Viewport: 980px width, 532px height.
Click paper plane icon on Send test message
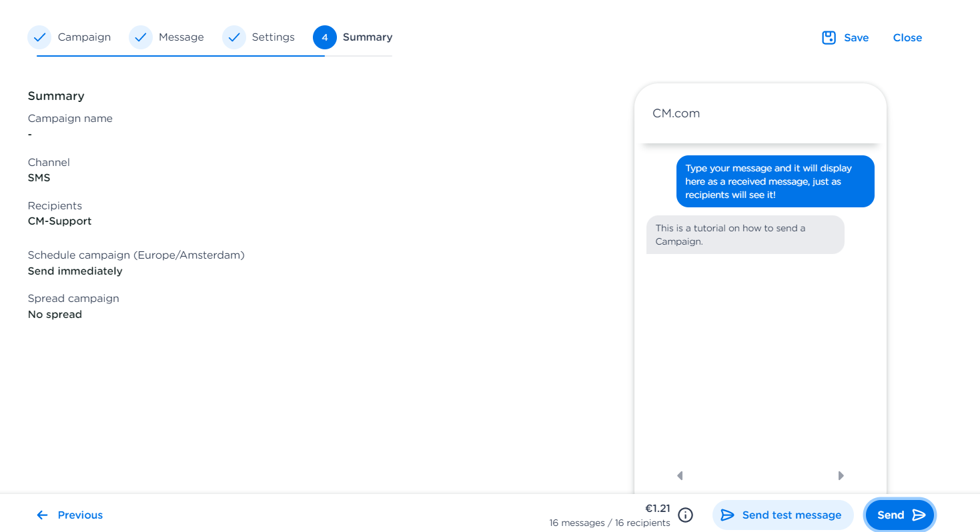(x=728, y=515)
